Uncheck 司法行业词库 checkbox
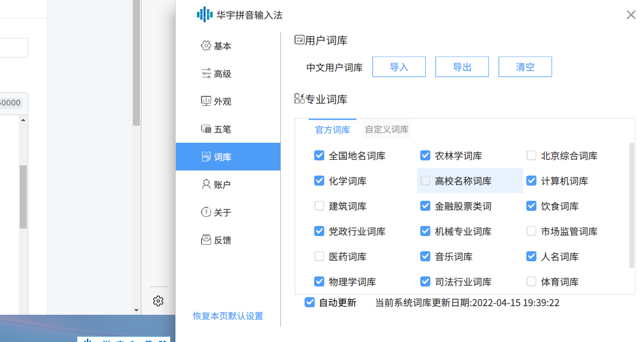The width and height of the screenshot is (644, 342). point(425,281)
